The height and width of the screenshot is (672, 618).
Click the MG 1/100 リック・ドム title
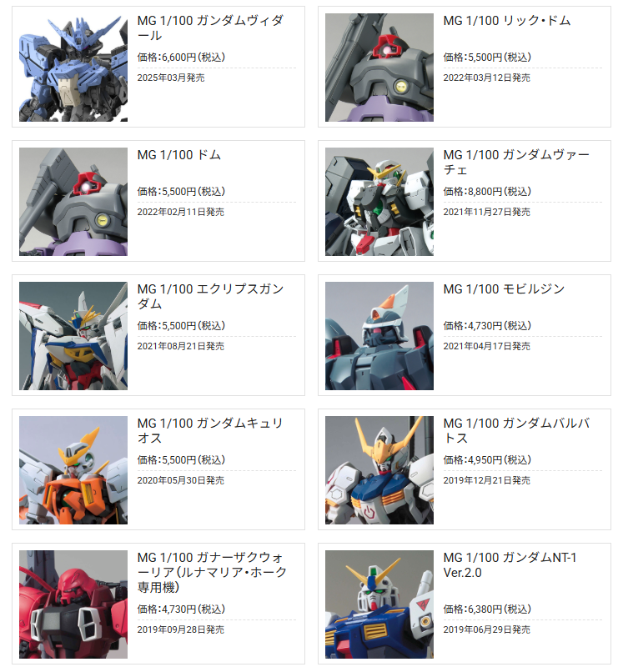506,21
